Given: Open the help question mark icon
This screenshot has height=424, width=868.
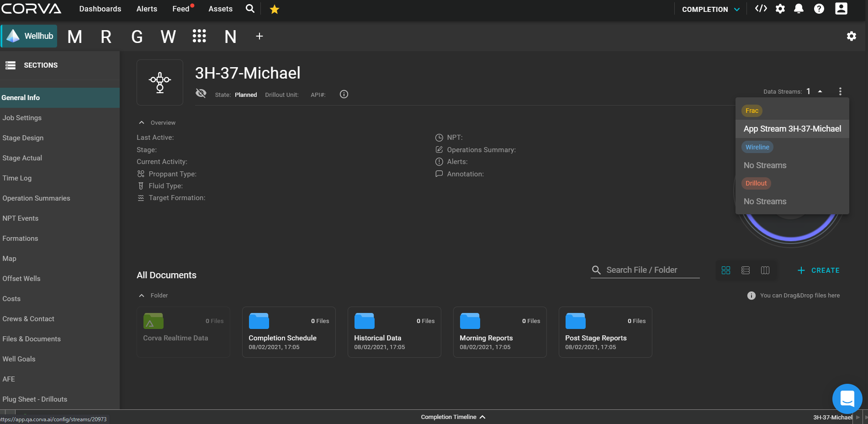Looking at the screenshot, I should (x=819, y=9).
